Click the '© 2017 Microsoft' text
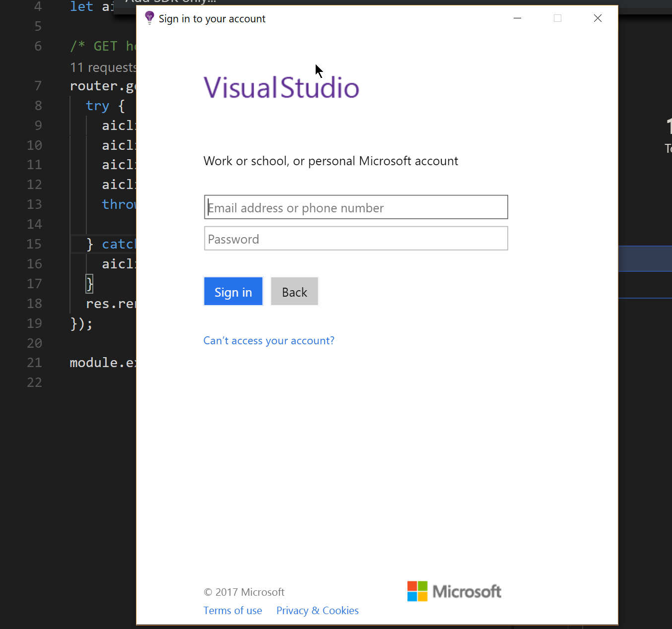This screenshot has height=629, width=672. pos(244,592)
